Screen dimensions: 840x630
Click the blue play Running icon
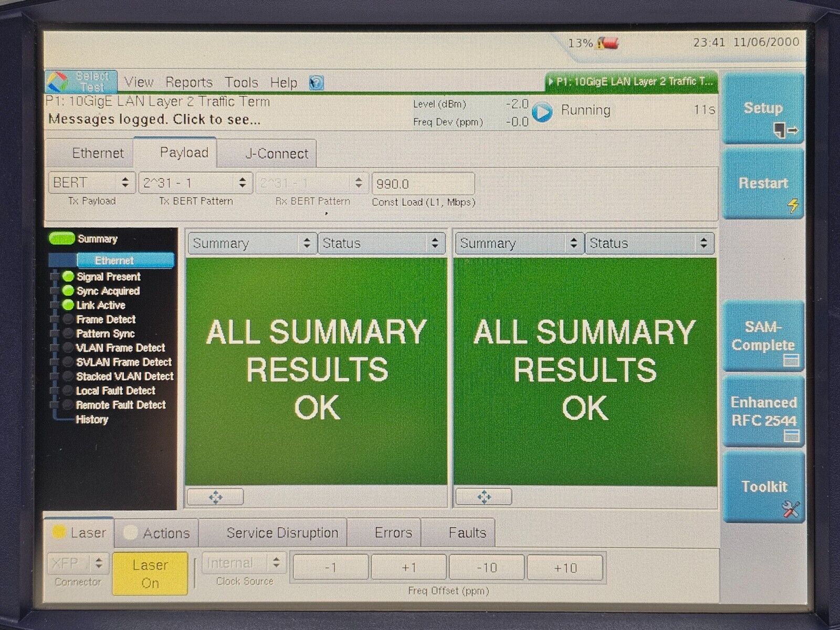[x=542, y=112]
